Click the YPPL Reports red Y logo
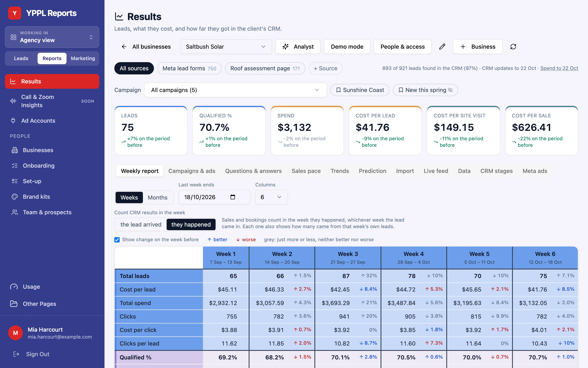 [14, 13]
